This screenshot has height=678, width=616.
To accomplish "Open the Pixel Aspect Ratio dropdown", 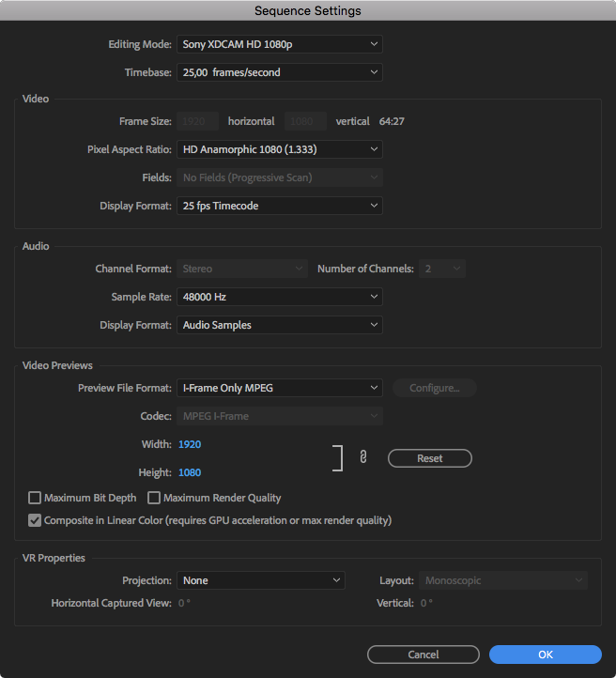I will coord(280,149).
